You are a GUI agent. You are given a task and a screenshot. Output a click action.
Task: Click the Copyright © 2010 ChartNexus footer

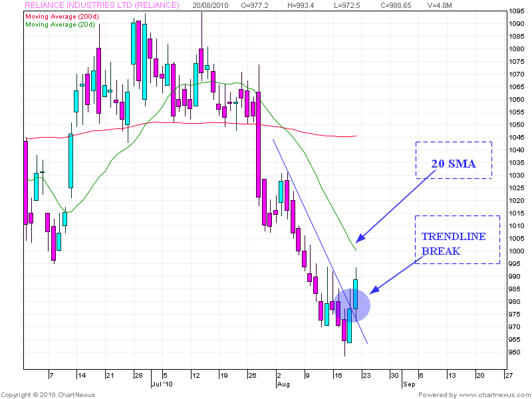pos(48,395)
